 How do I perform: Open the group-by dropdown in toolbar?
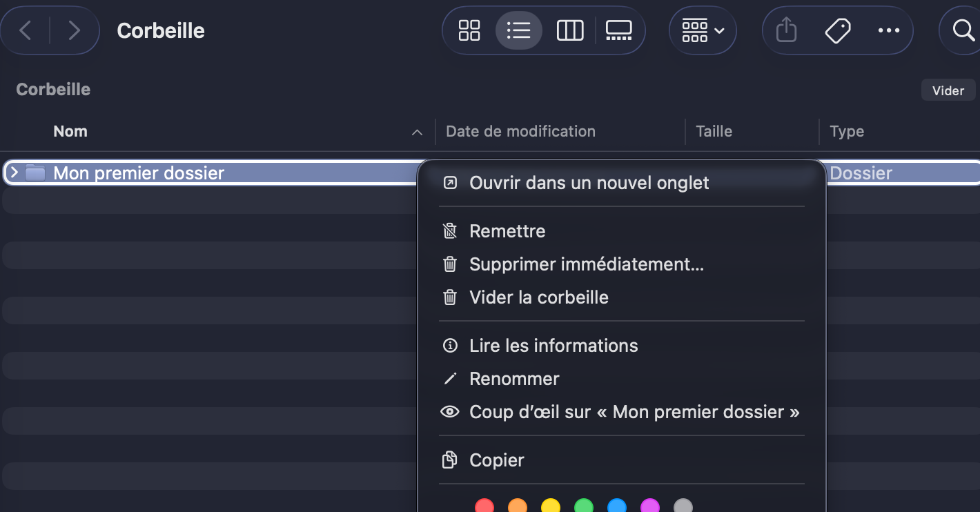[703, 30]
